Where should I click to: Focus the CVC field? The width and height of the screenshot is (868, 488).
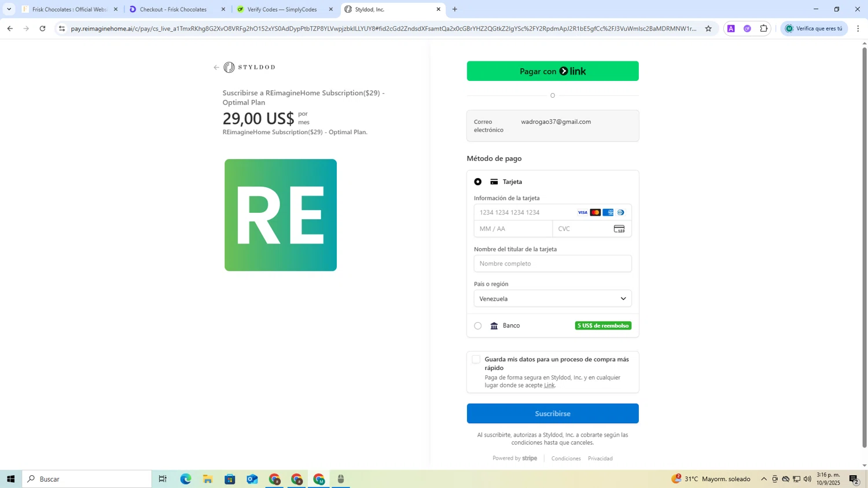(592, 229)
